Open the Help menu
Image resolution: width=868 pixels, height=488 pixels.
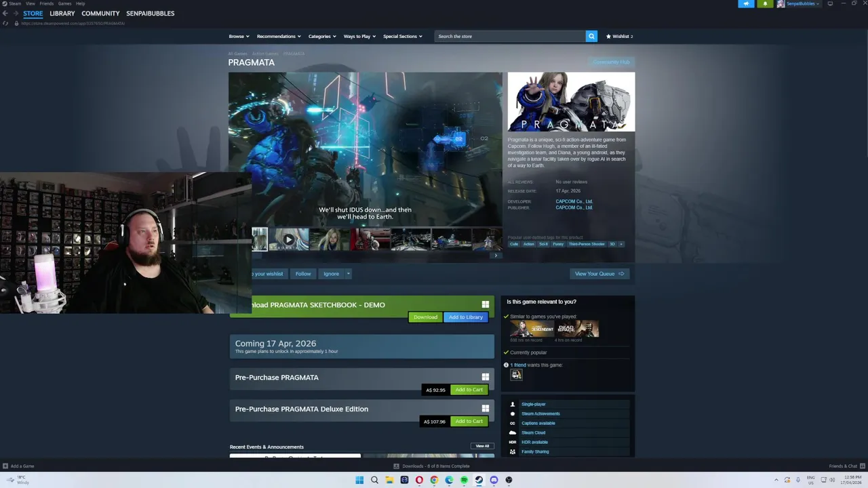(80, 3)
